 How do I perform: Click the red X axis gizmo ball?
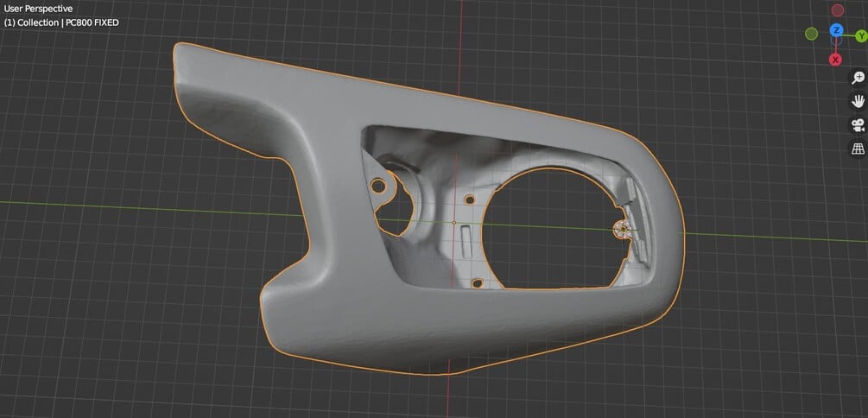click(x=835, y=60)
